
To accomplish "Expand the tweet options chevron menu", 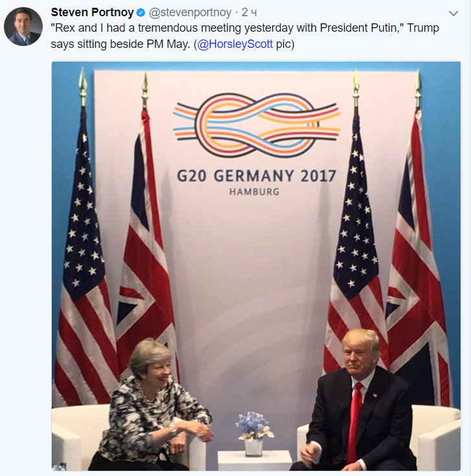I will 453,14.
